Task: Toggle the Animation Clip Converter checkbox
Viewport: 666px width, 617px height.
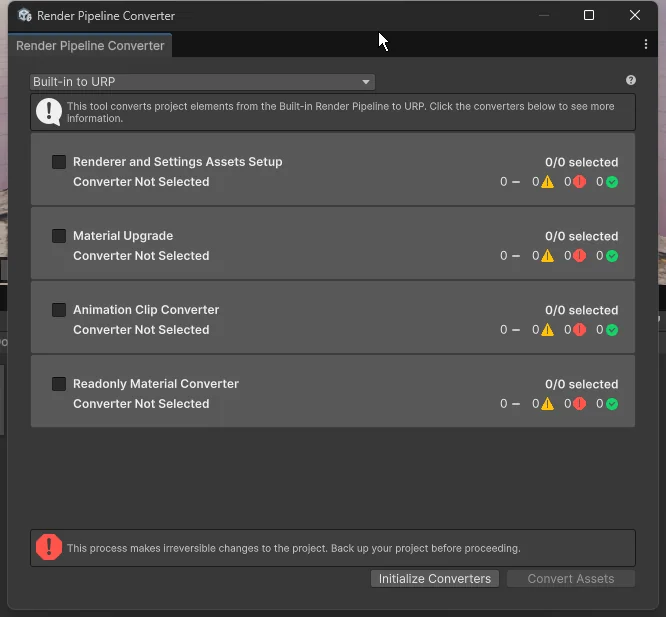Action: click(x=59, y=310)
